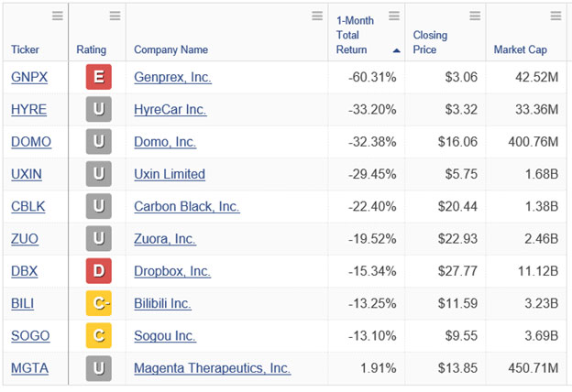Open the Company Name column menu icon
This screenshot has width=572, height=392.
click(317, 16)
